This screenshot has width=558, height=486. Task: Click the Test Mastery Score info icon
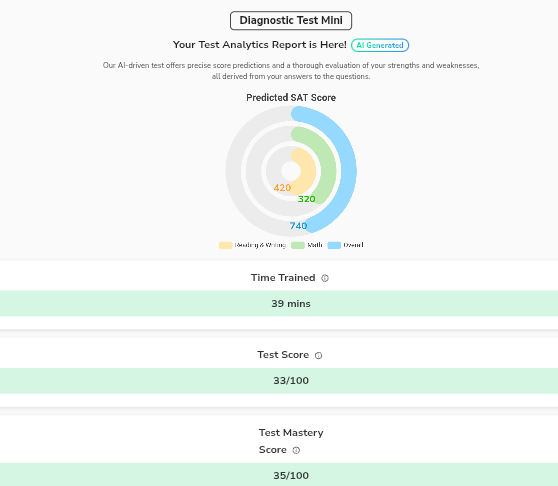coord(296,450)
